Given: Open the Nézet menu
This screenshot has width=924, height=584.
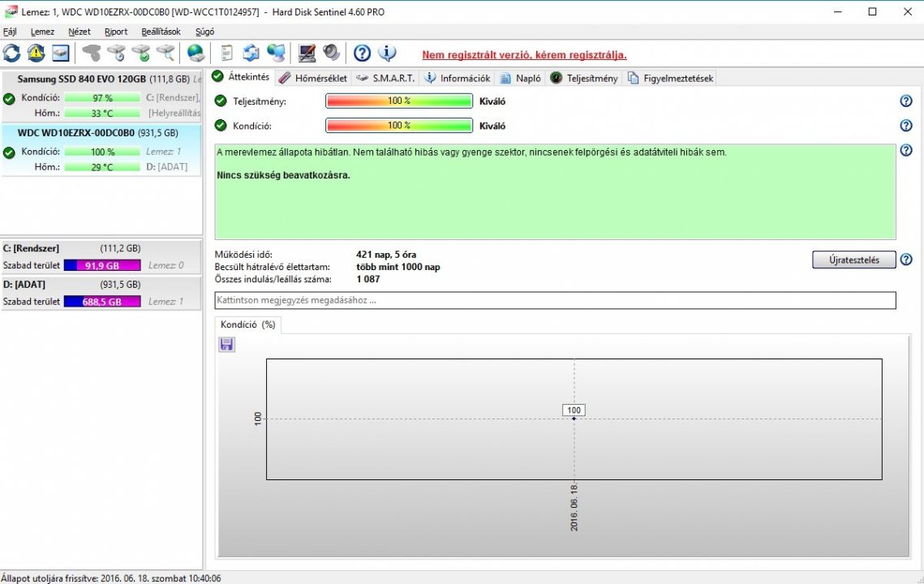Looking at the screenshot, I should pos(79,32).
